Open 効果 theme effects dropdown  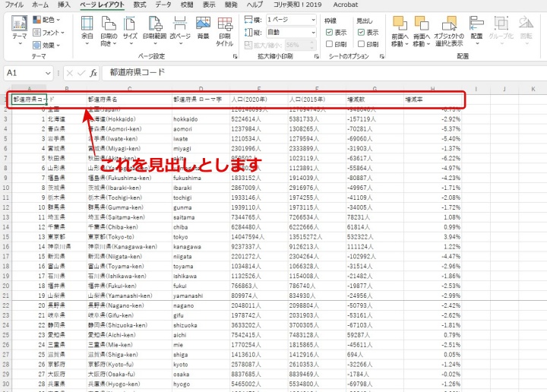click(x=46, y=45)
